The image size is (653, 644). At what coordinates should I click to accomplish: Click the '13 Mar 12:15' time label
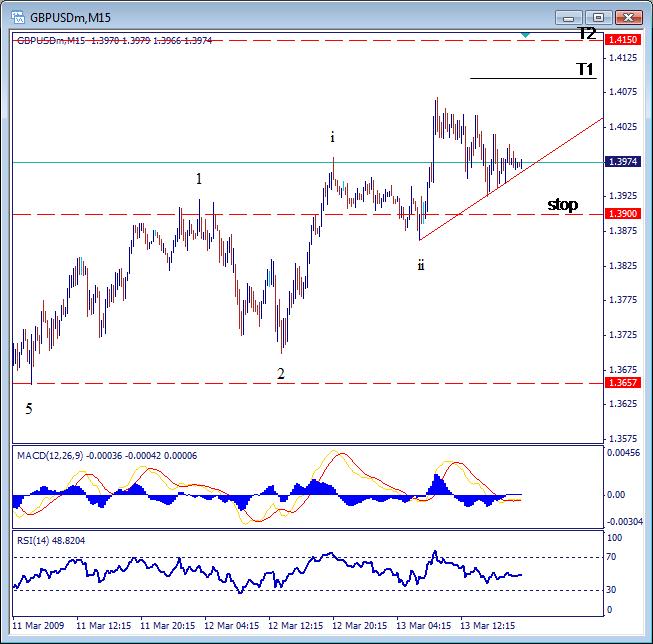click(488, 626)
